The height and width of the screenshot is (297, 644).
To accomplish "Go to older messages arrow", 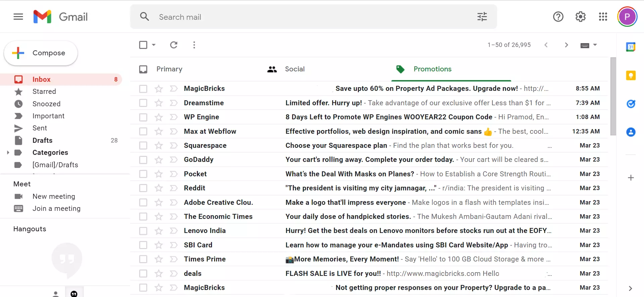I will pos(567,45).
